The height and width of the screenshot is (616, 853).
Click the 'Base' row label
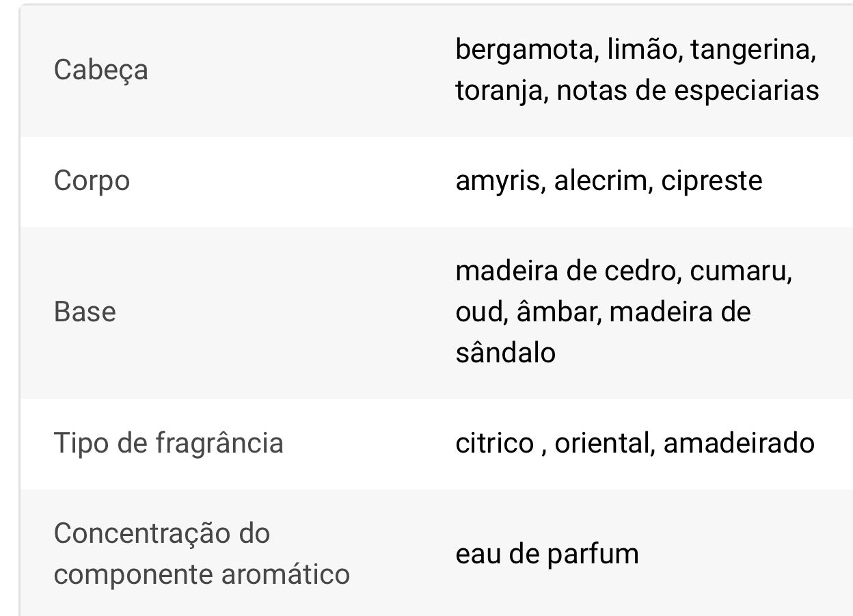(85, 312)
